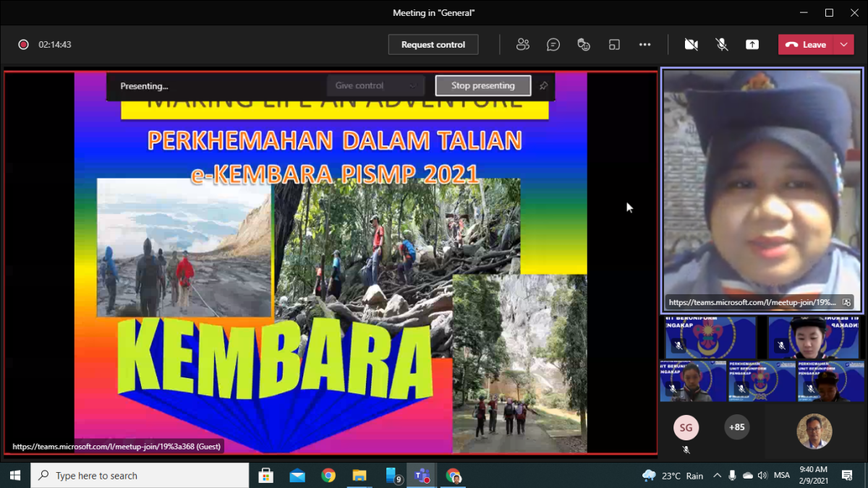Image resolution: width=868 pixels, height=488 pixels.
Task: Click the share content tray icon
Action: (752, 45)
